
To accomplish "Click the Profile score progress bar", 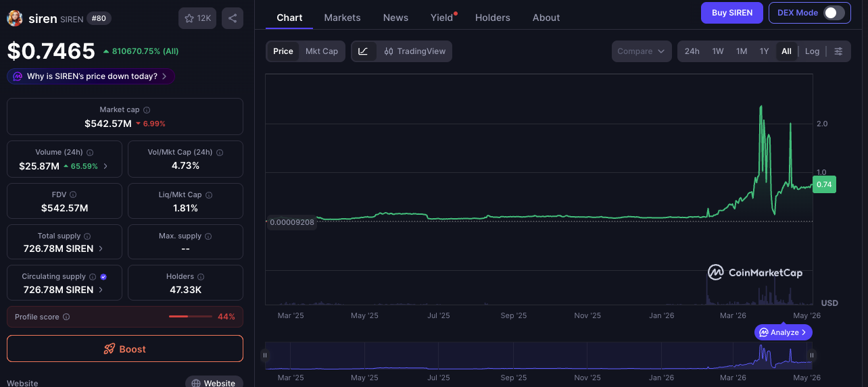I will tap(191, 317).
